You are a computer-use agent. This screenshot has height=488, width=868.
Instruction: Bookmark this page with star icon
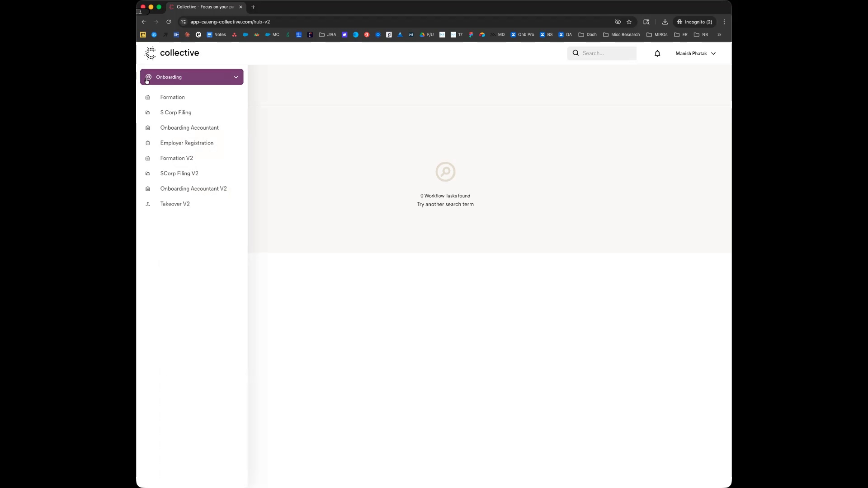click(629, 22)
